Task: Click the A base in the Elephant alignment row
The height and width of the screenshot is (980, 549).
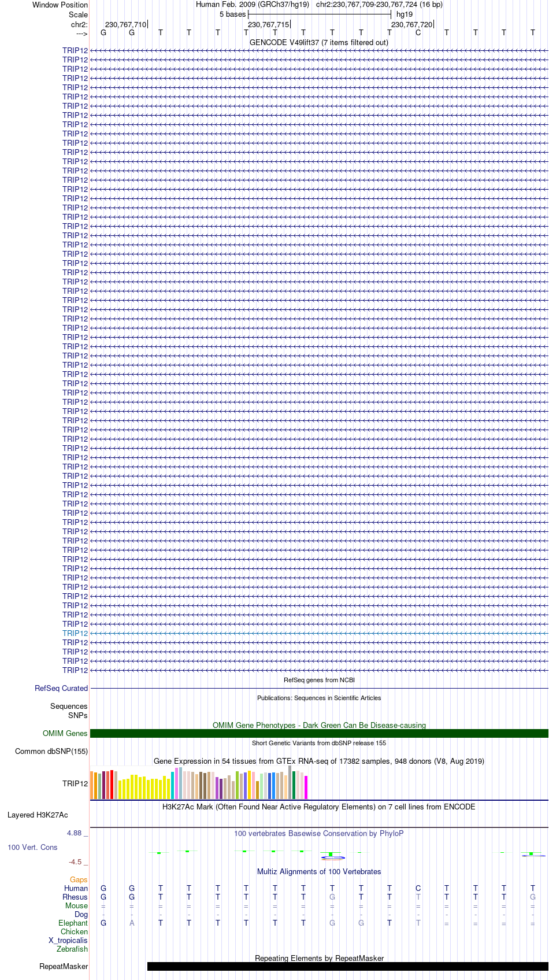Action: (132, 923)
